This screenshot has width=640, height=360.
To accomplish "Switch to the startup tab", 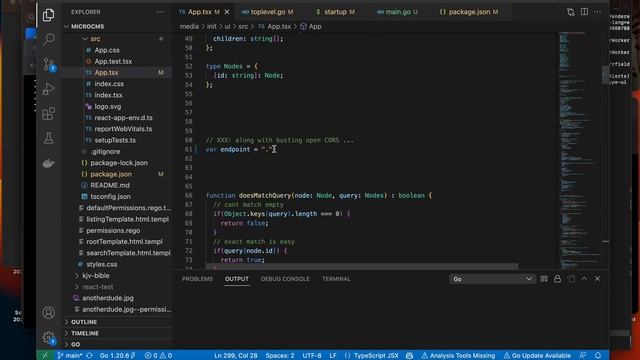I will (335, 12).
